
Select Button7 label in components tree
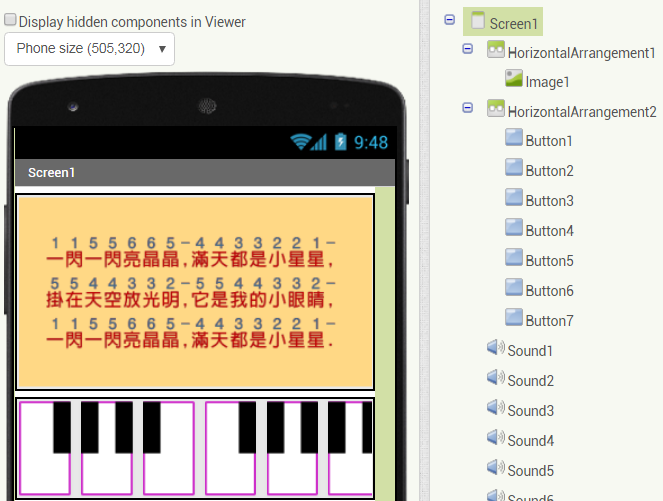[x=550, y=321]
